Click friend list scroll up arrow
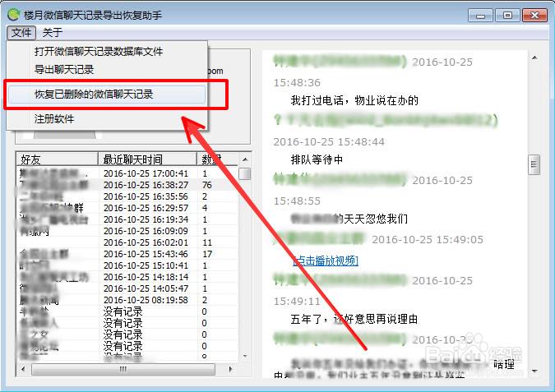 pos(245,159)
